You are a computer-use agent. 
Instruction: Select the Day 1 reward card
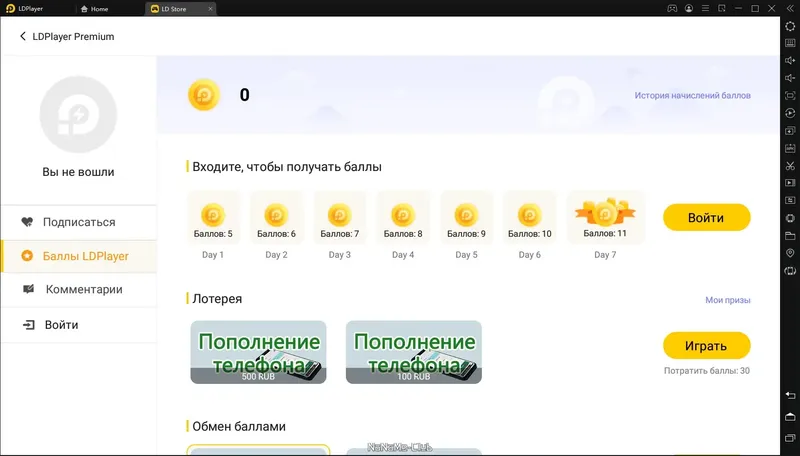click(213, 218)
